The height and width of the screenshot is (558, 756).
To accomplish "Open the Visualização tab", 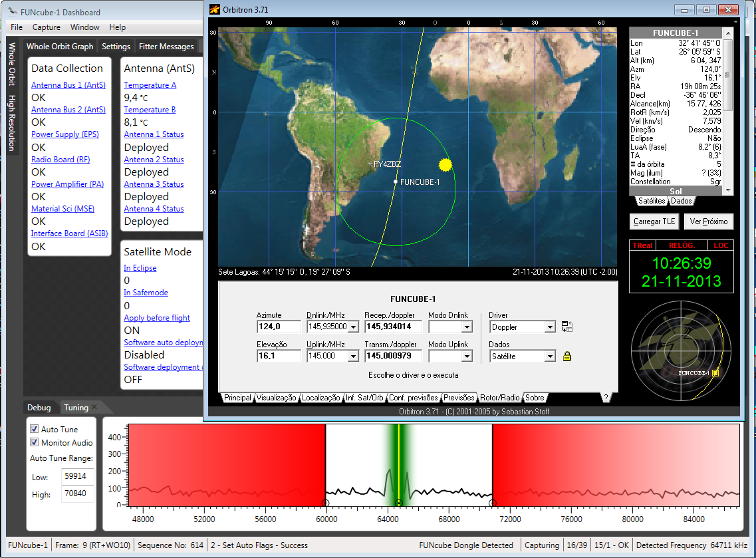I will tap(276, 398).
